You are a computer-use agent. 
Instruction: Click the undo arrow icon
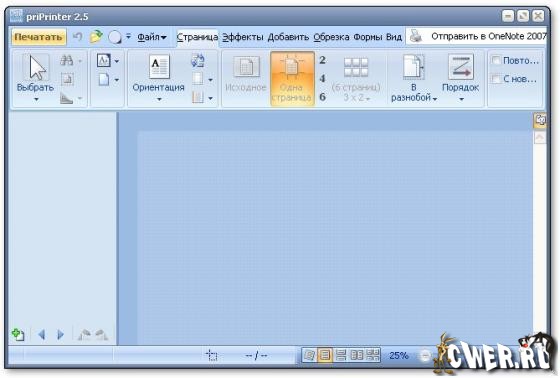[x=78, y=36]
